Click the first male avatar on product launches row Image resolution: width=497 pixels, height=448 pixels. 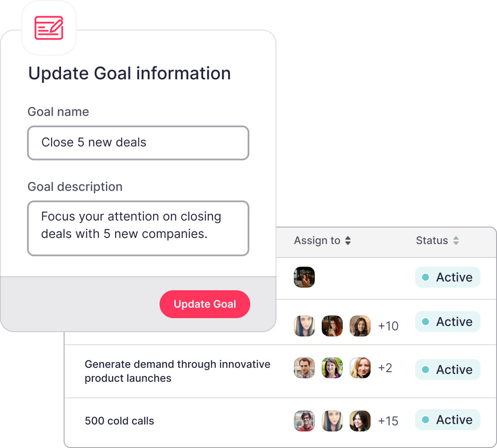pos(304,368)
